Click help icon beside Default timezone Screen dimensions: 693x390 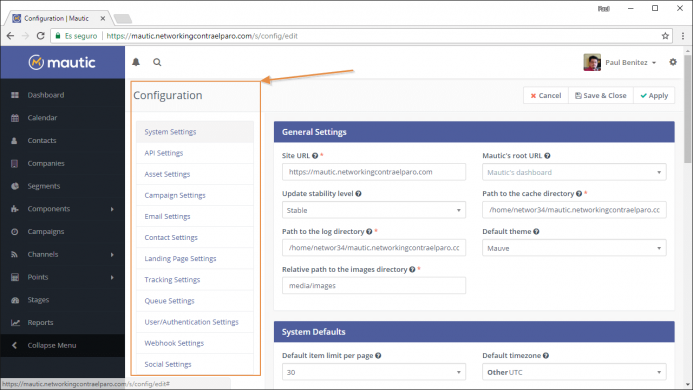click(x=546, y=356)
